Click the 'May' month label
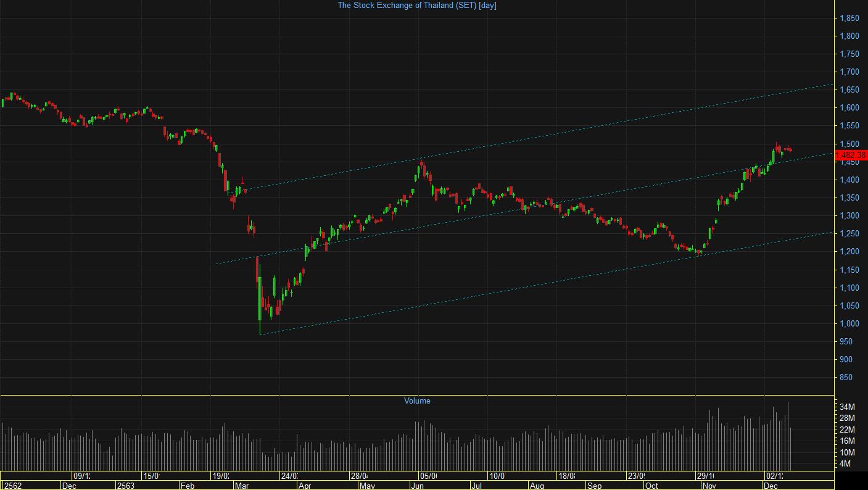 click(367, 486)
